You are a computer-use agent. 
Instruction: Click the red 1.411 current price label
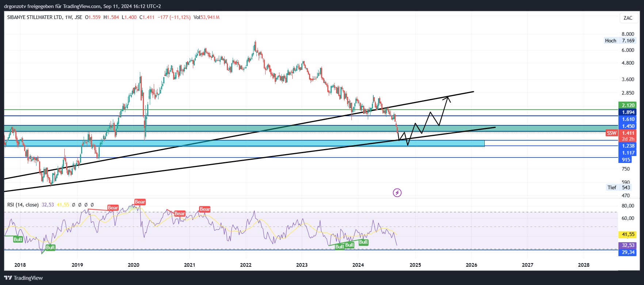pos(628,133)
